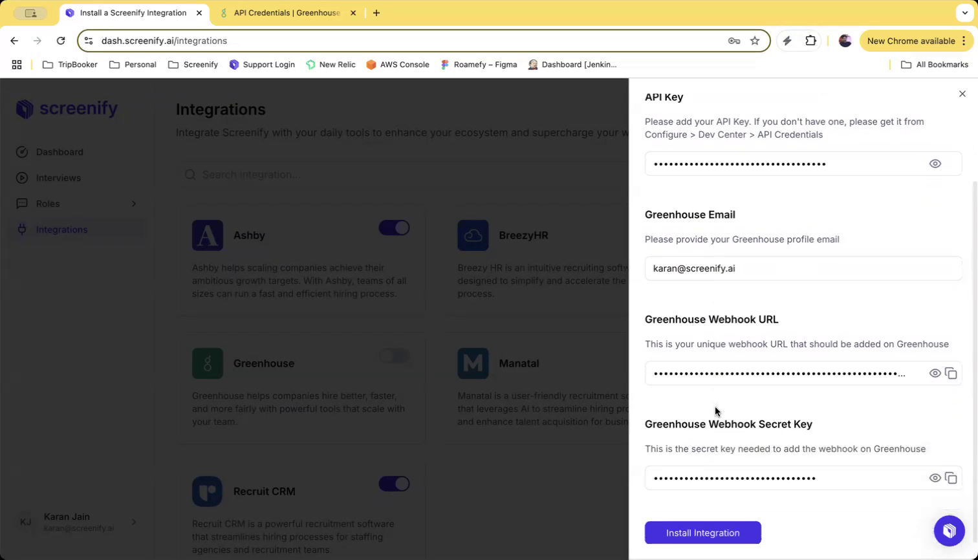The image size is (978, 560).
Task: Close the integration side panel
Action: point(962,94)
